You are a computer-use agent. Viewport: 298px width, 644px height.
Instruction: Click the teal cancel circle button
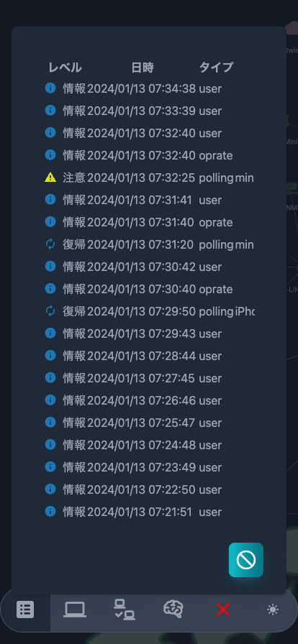(x=246, y=559)
